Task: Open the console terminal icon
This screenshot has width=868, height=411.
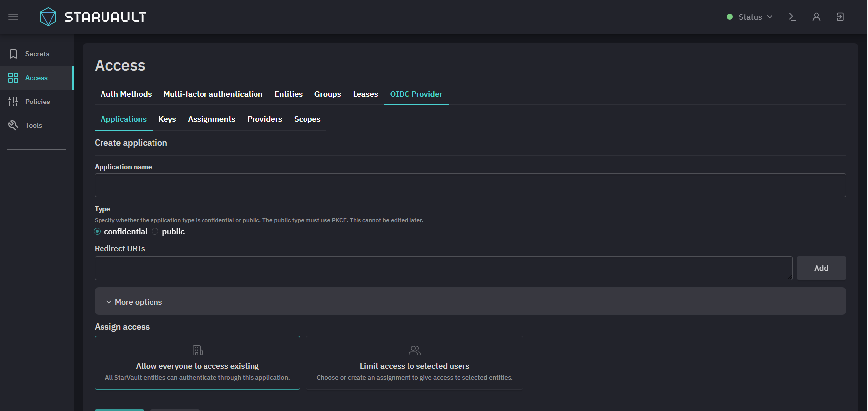Action: tap(792, 17)
